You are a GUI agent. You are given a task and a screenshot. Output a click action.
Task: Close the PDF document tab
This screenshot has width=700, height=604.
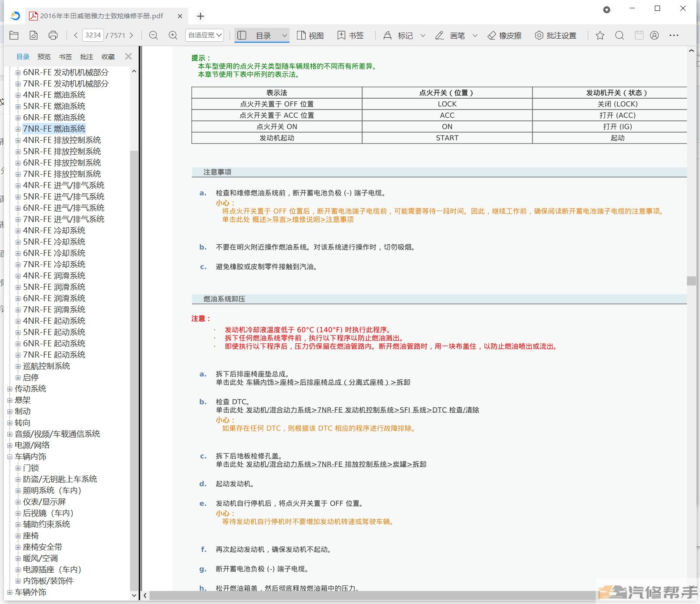click(180, 16)
